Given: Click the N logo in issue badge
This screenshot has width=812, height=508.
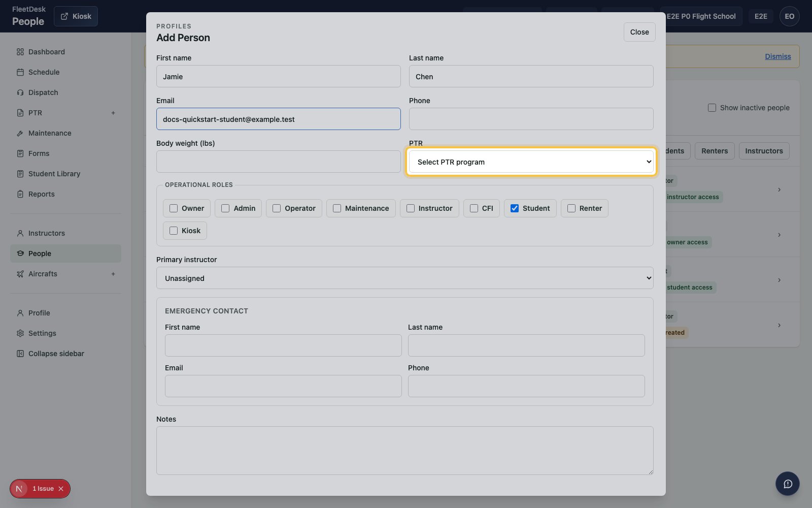Looking at the screenshot, I should (19, 489).
